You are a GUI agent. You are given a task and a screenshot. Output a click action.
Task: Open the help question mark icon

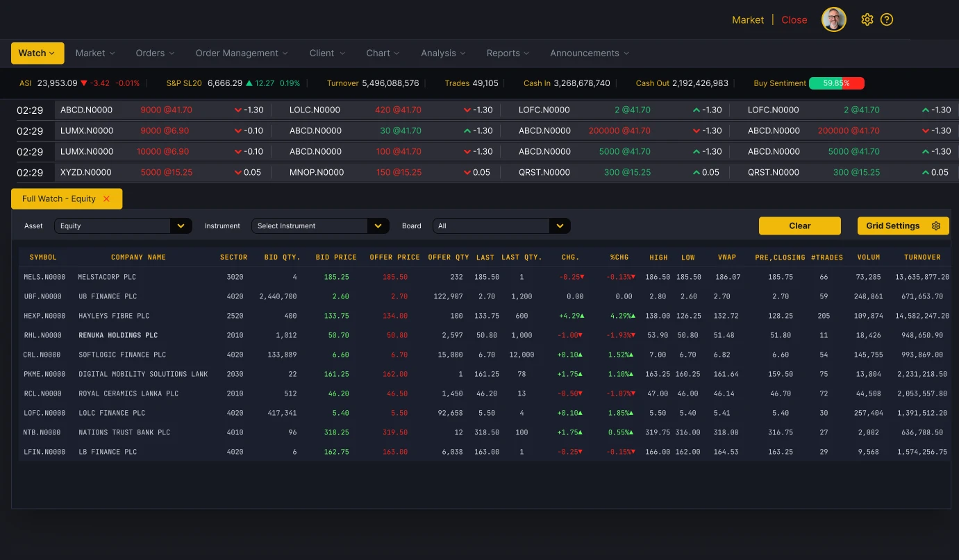(887, 19)
